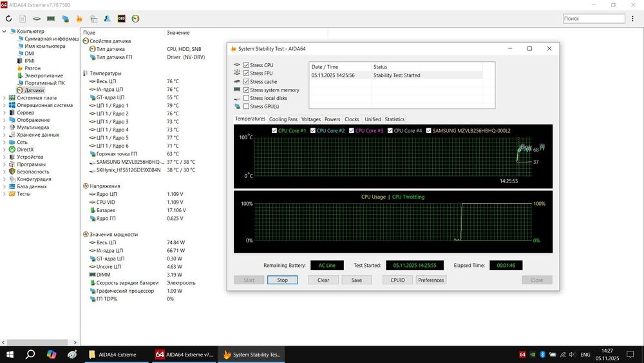This screenshot has width=644, height=363.
Task: Open the Wi-Fi network tray icon
Action: pos(563,355)
